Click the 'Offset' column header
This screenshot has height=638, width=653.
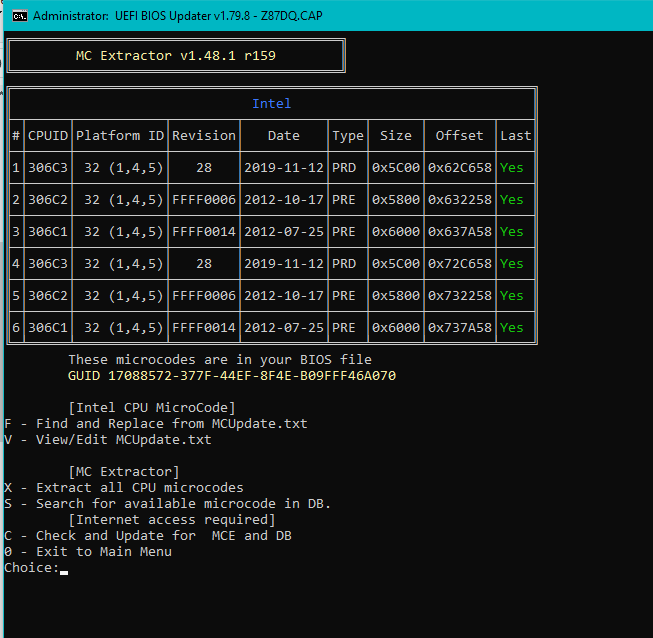tap(460, 136)
